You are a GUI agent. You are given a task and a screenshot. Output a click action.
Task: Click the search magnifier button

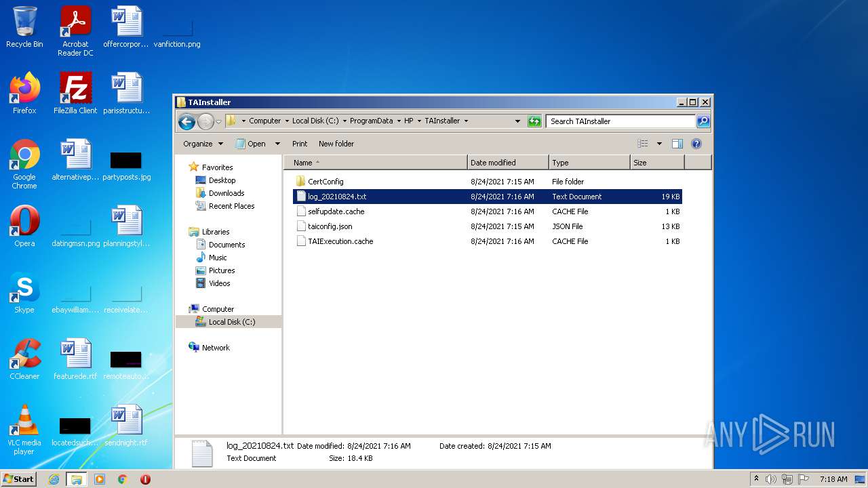pos(703,121)
